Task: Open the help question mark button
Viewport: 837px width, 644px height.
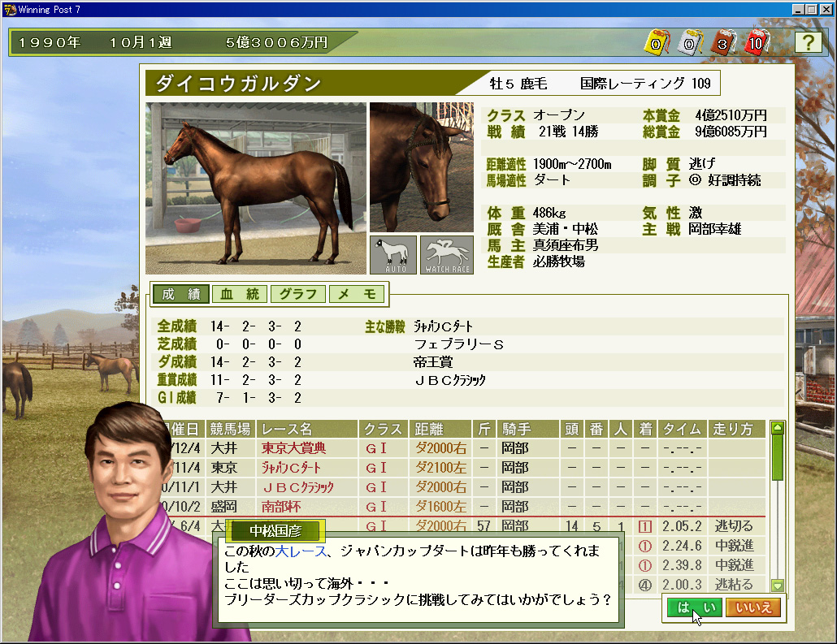Action: (x=809, y=42)
